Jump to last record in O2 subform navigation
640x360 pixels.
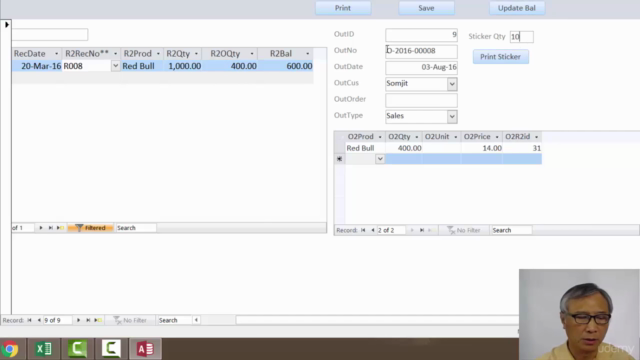422,230
